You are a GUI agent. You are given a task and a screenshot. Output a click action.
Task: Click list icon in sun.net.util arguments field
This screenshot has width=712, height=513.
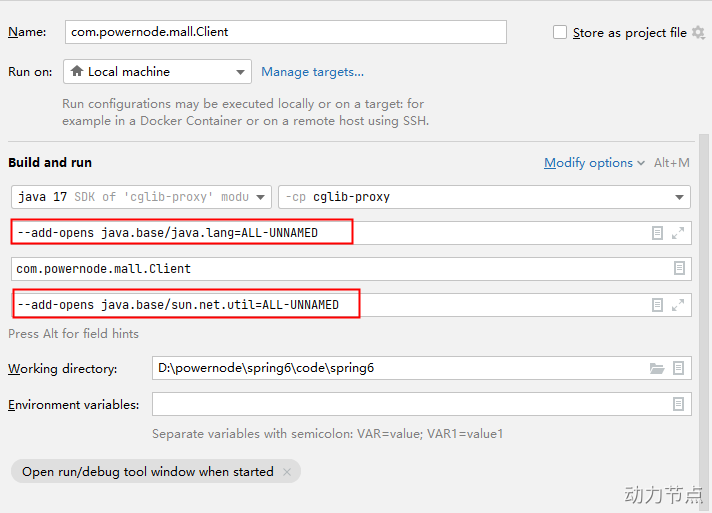(657, 304)
